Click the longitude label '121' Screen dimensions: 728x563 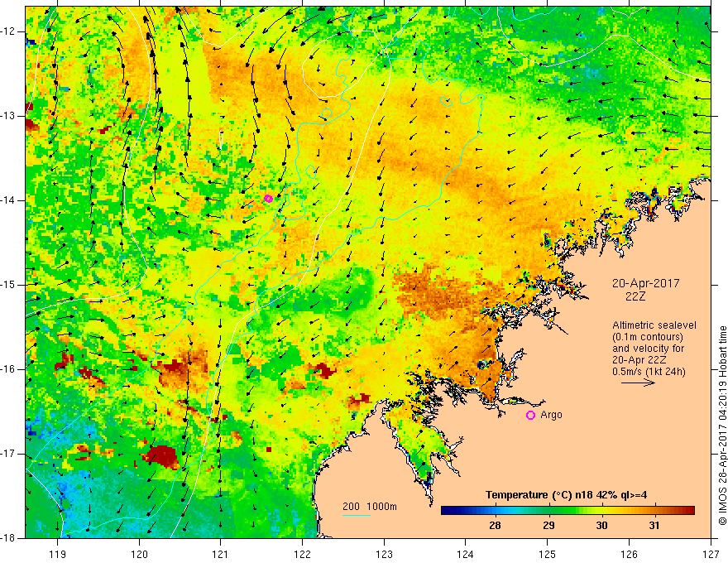click(221, 554)
